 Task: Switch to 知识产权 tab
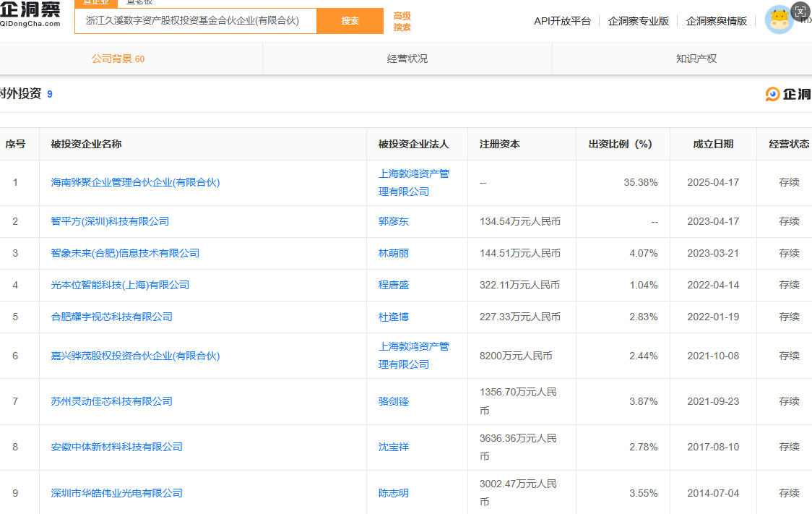696,59
